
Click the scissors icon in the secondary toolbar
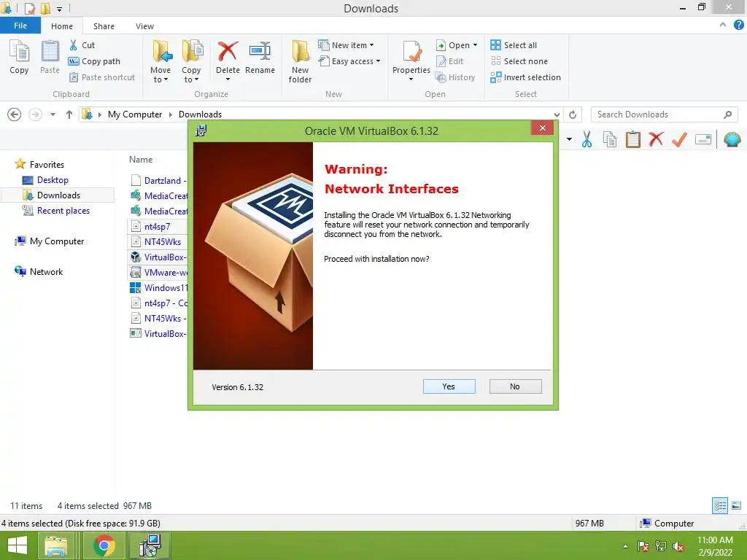tap(587, 139)
